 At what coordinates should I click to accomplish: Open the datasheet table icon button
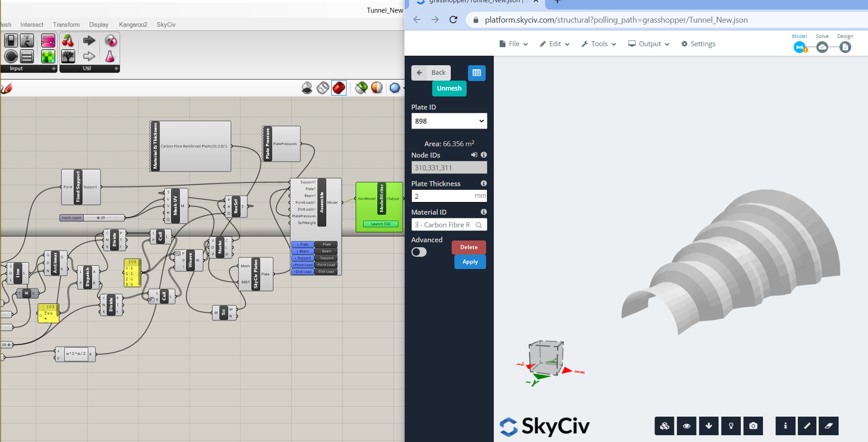[477, 73]
